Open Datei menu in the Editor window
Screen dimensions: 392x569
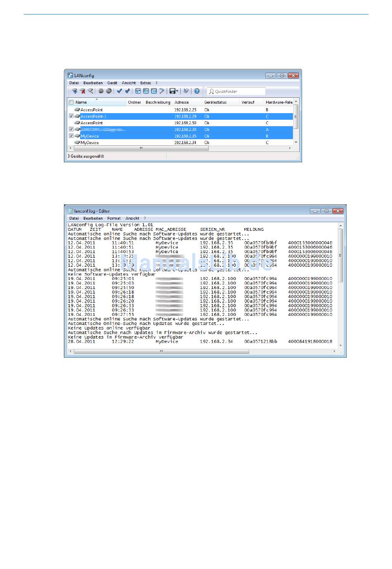(x=74, y=218)
